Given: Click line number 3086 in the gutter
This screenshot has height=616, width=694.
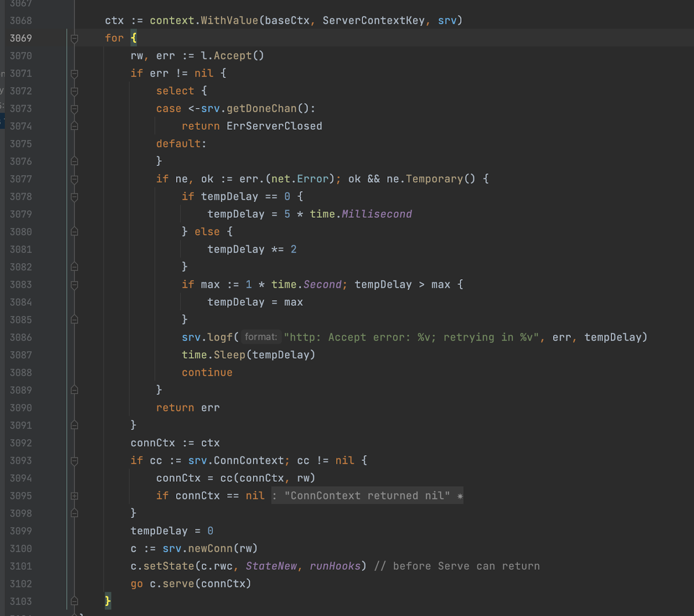Looking at the screenshot, I should pyautogui.click(x=21, y=338).
